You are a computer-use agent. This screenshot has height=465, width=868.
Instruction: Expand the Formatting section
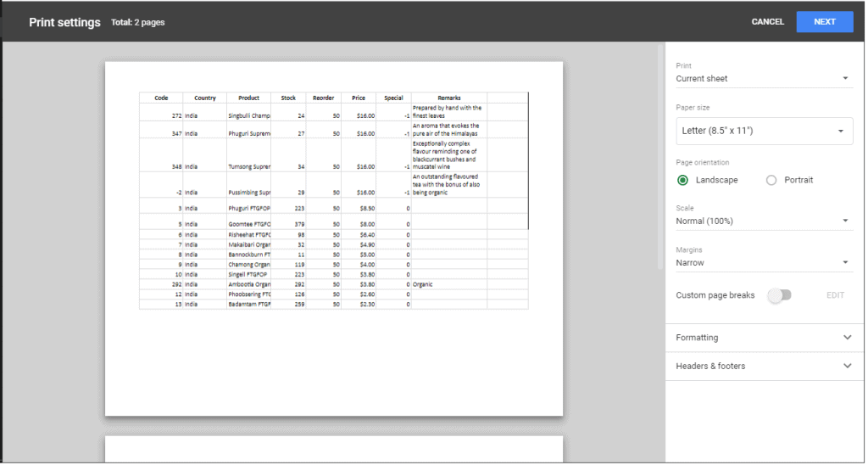pyautogui.click(x=765, y=338)
